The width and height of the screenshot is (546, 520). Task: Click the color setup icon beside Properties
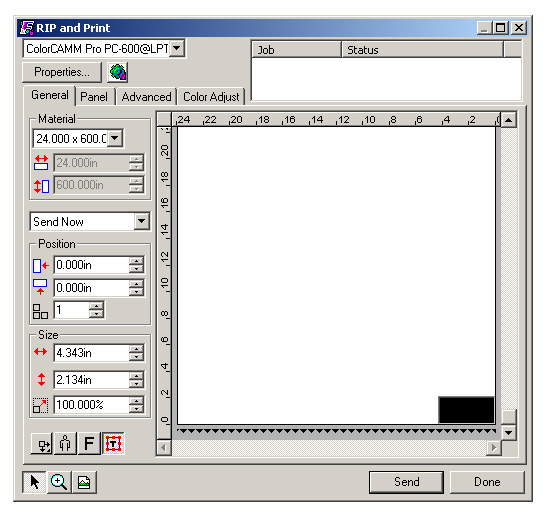(x=118, y=72)
